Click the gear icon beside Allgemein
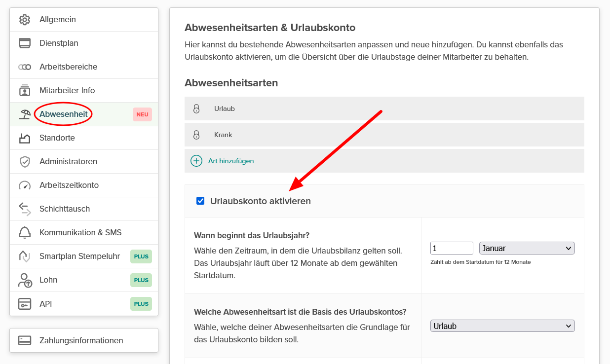Viewport: 610px width, 364px height. click(25, 20)
